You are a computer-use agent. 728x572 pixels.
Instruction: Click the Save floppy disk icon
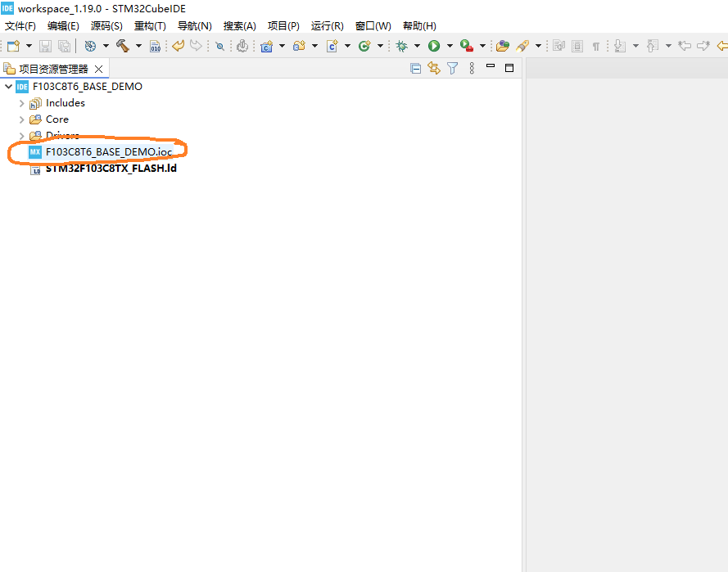point(45,46)
